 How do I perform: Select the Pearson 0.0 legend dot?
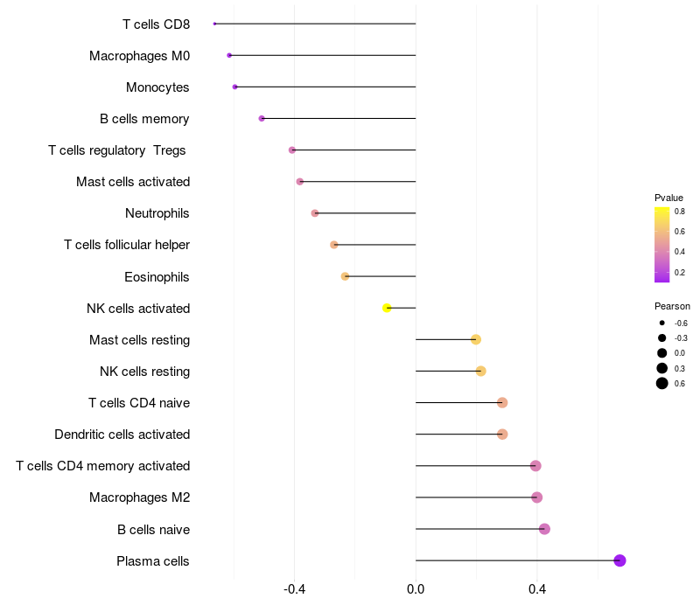click(662, 352)
